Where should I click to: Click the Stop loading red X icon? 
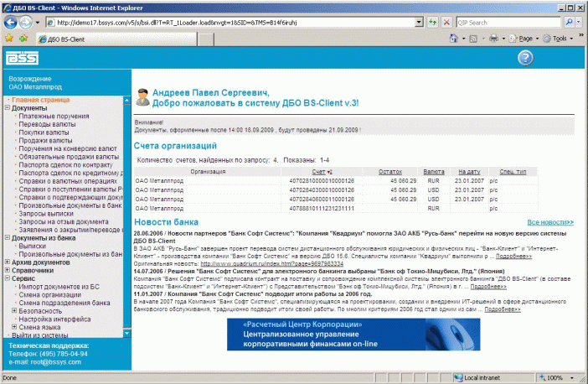(446, 23)
